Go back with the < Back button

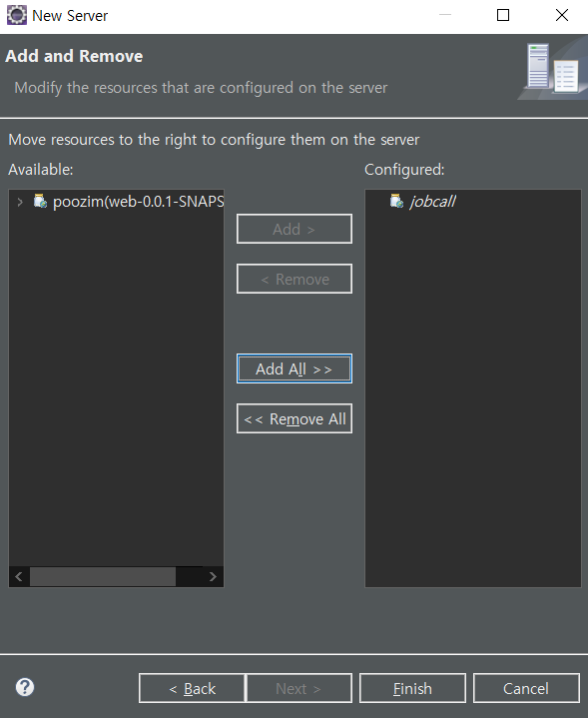tap(192, 688)
